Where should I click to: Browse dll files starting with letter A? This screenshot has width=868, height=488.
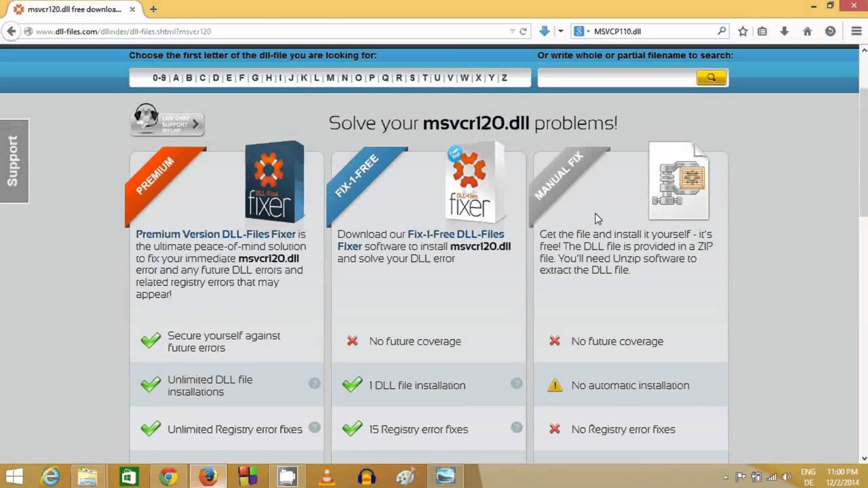[x=176, y=78]
